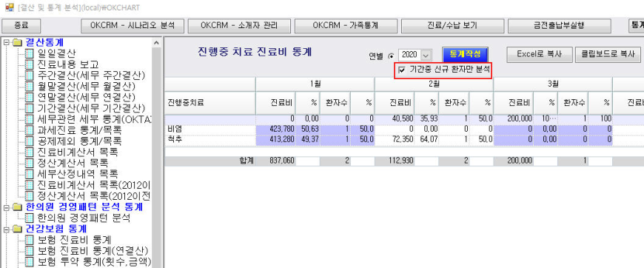Click the report icon beside 일일결산
Viewport: 644px width, 268px height.
pos(29,53)
